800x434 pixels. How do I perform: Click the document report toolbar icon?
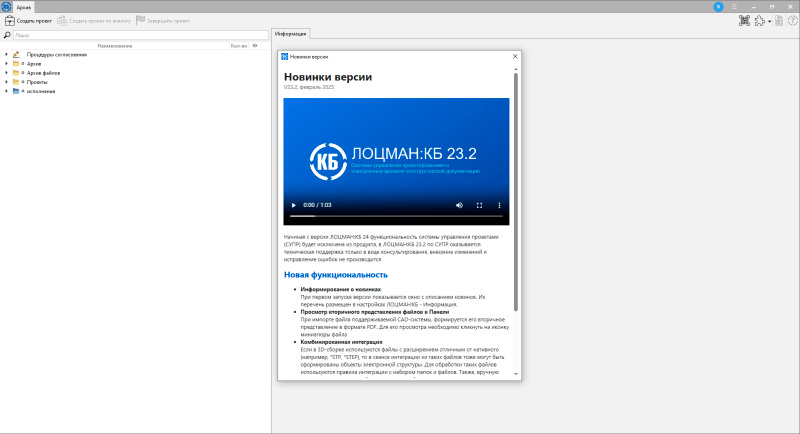(779, 21)
